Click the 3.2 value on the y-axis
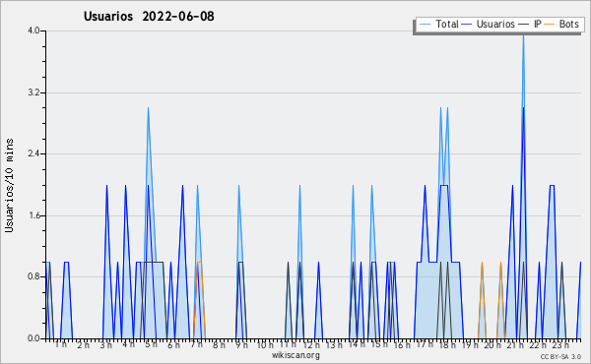Screen dimensions: 591x364 (34, 92)
